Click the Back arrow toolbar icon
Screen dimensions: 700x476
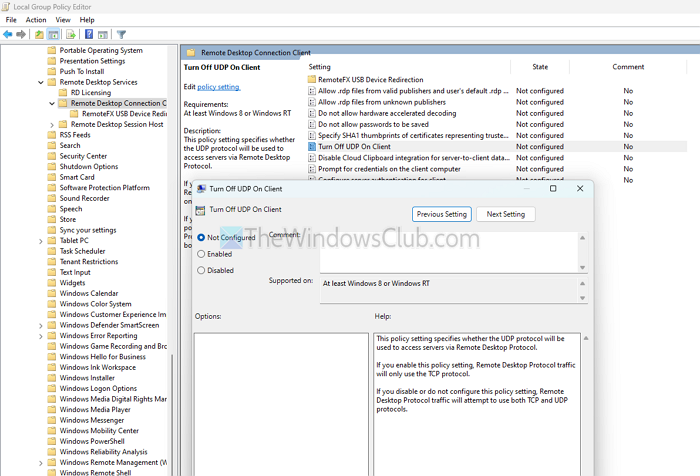8,34
